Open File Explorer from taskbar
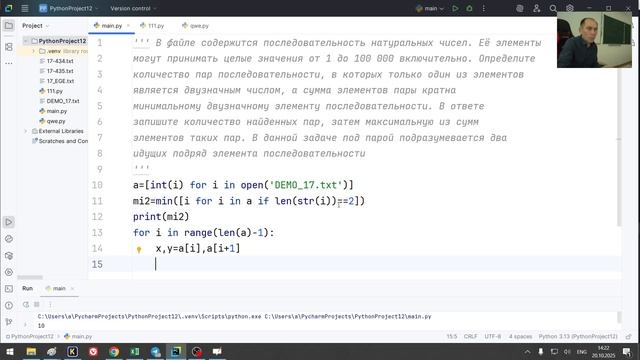 [31, 351]
